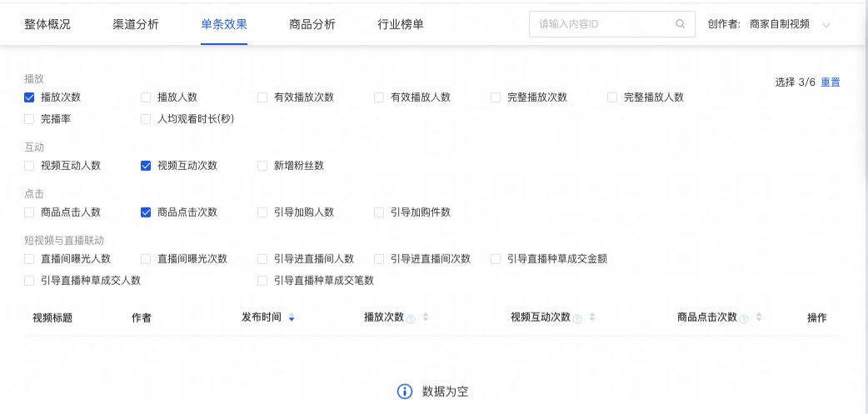868x414 pixels.
Task: Click the info icon beside 数据为空
Action: tap(405, 392)
